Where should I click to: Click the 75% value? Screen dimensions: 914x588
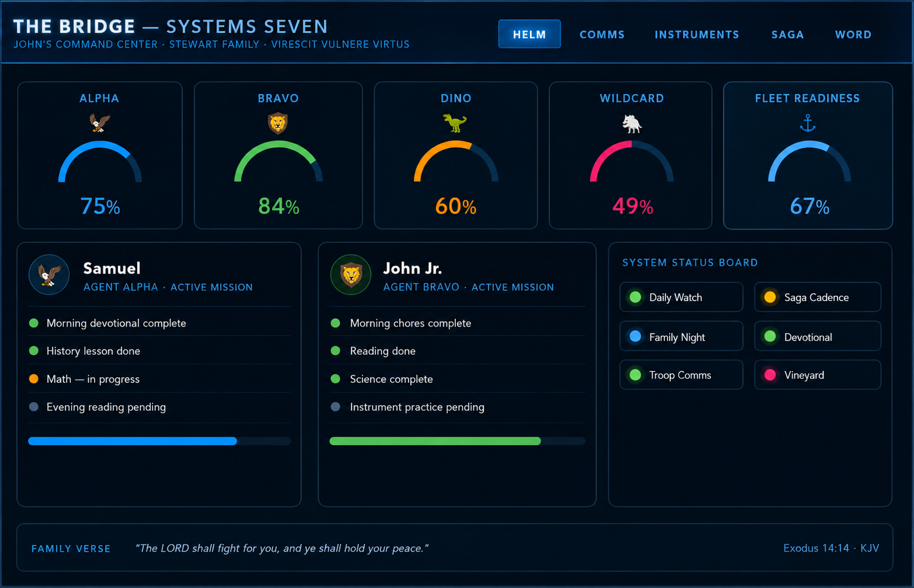click(x=100, y=206)
